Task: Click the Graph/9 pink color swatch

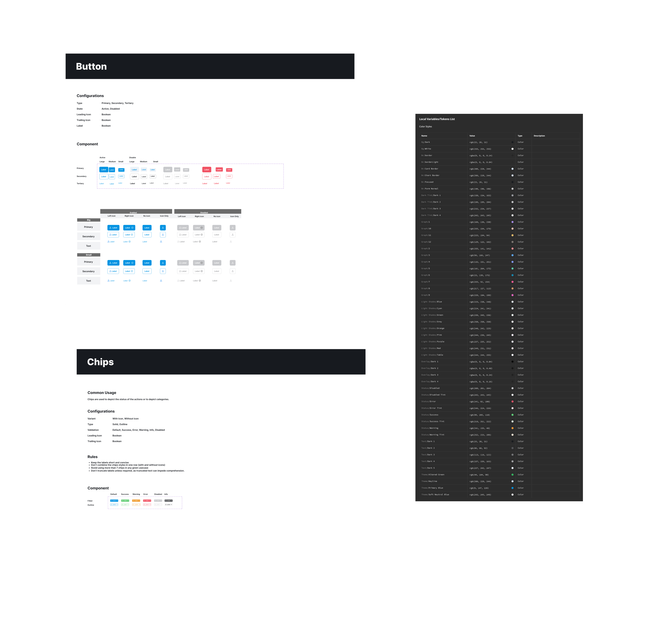Action: (x=512, y=295)
